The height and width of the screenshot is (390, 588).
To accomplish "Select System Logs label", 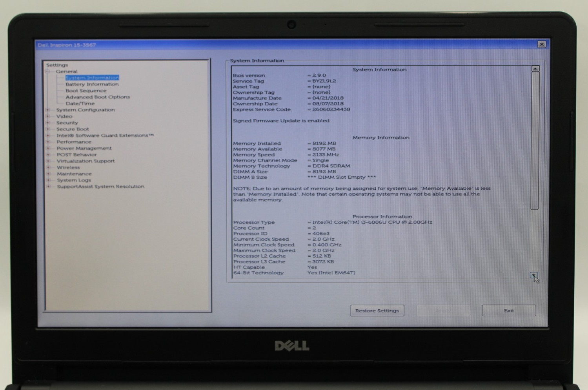I will tap(74, 180).
